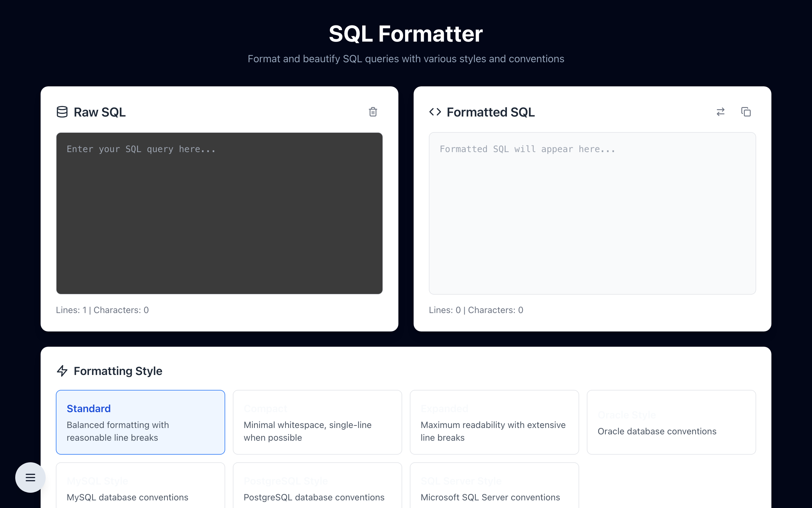Click the code brackets icon beside Formatted SQL
Viewport: 812px width, 508px height.
click(435, 112)
